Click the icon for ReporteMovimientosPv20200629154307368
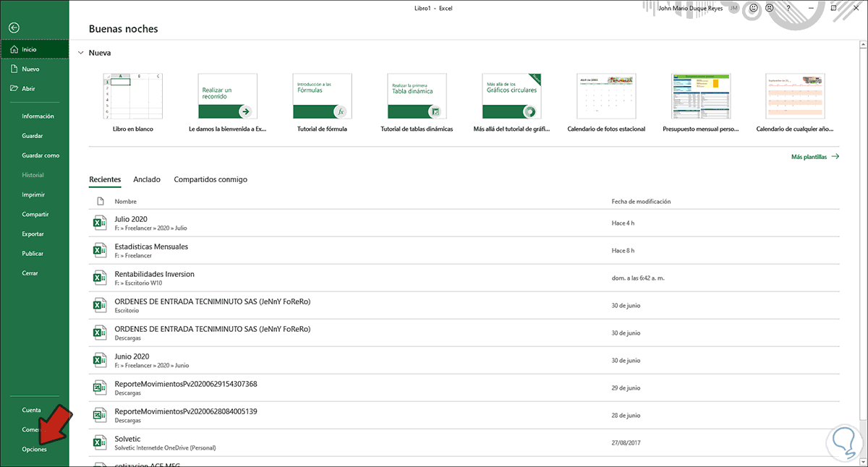Screen dimensions: 868x467 click(x=100, y=388)
